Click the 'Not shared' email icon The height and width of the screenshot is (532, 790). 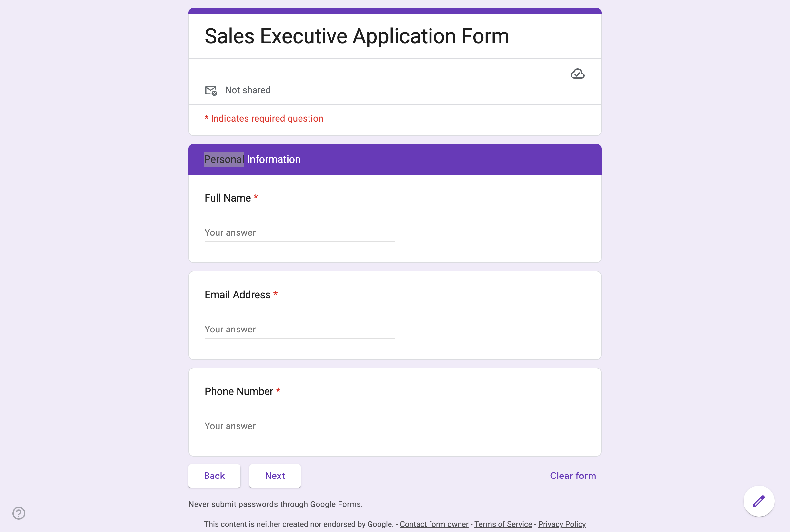pos(210,91)
